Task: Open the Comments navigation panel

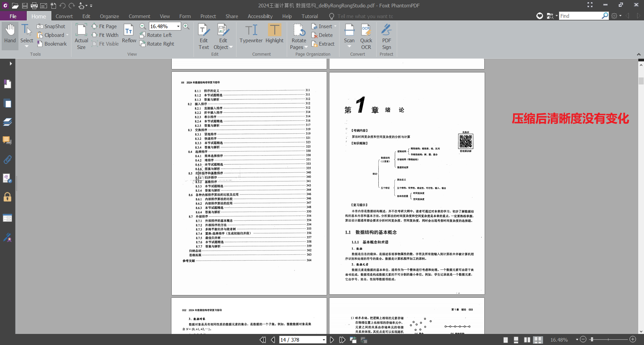Action: 7,140
